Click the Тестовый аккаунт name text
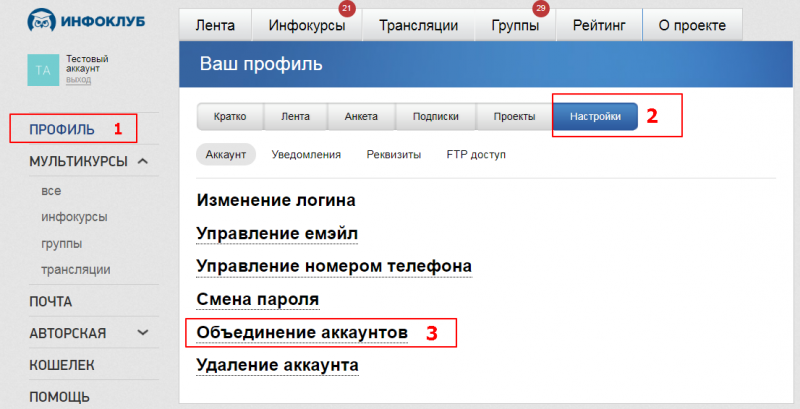 tap(87, 64)
